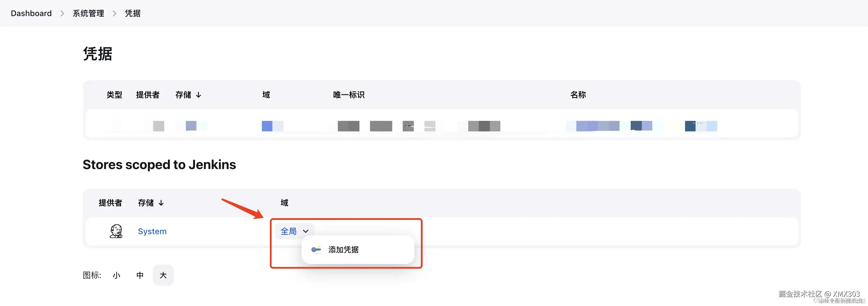Open 系统管理 from the breadcrumb
This screenshot has width=868, height=306.
88,13
